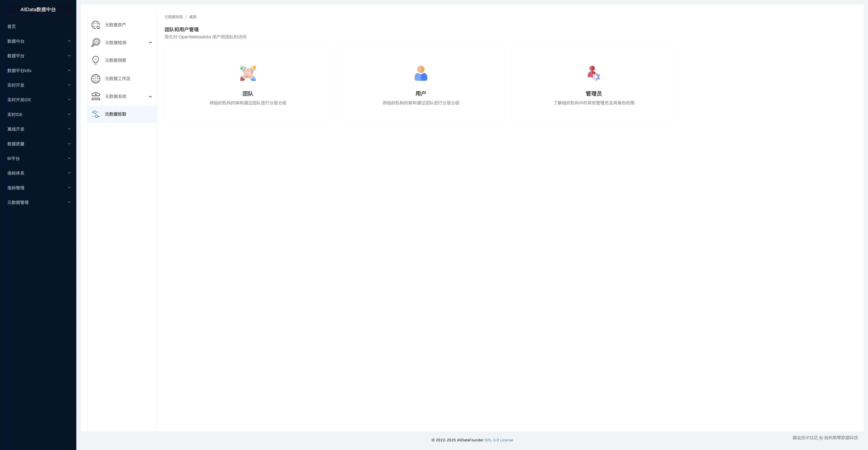The width and height of the screenshot is (868, 450).
Task: Click the blue person 用户 icon
Action: 421,73
